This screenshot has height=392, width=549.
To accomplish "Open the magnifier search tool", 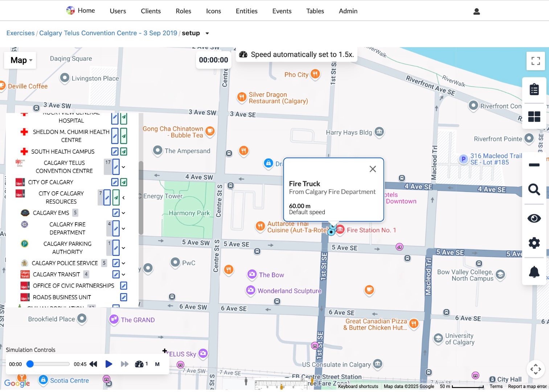I will click(x=534, y=189).
